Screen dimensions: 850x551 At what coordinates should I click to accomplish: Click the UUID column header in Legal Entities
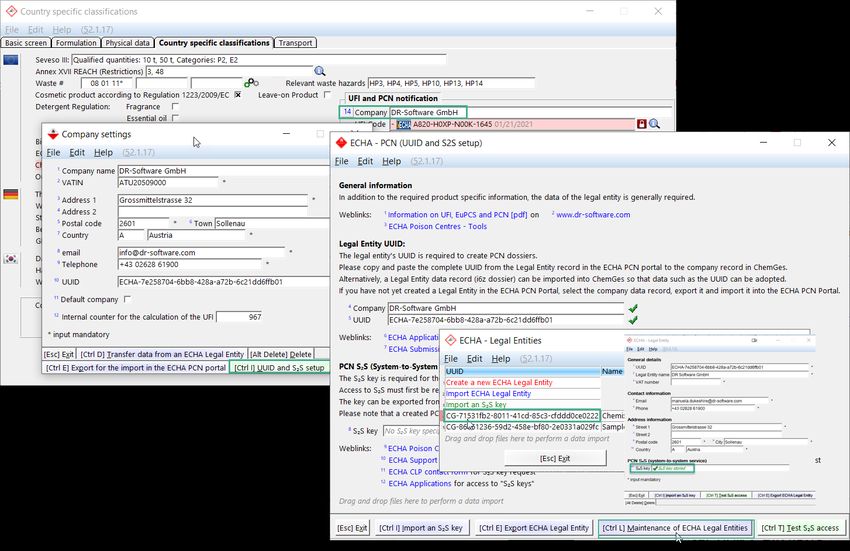pos(523,371)
